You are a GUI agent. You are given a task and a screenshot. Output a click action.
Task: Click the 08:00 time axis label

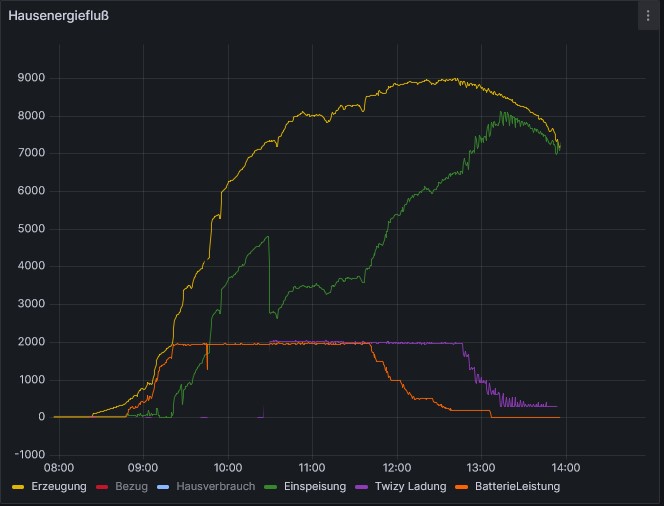(x=58, y=465)
